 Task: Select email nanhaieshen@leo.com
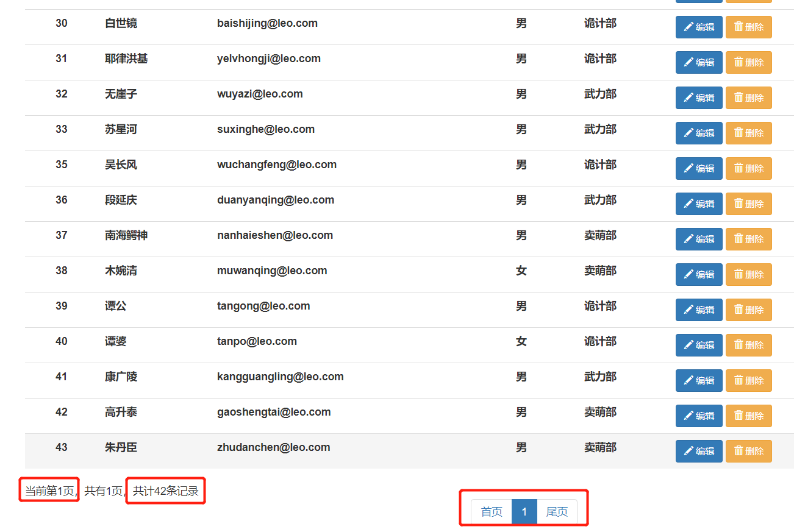pos(275,235)
